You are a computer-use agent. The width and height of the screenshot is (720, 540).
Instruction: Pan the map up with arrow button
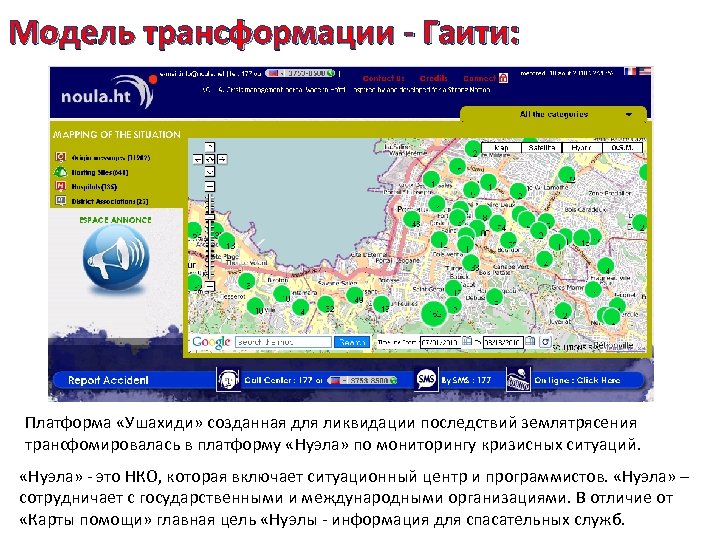[209, 147]
